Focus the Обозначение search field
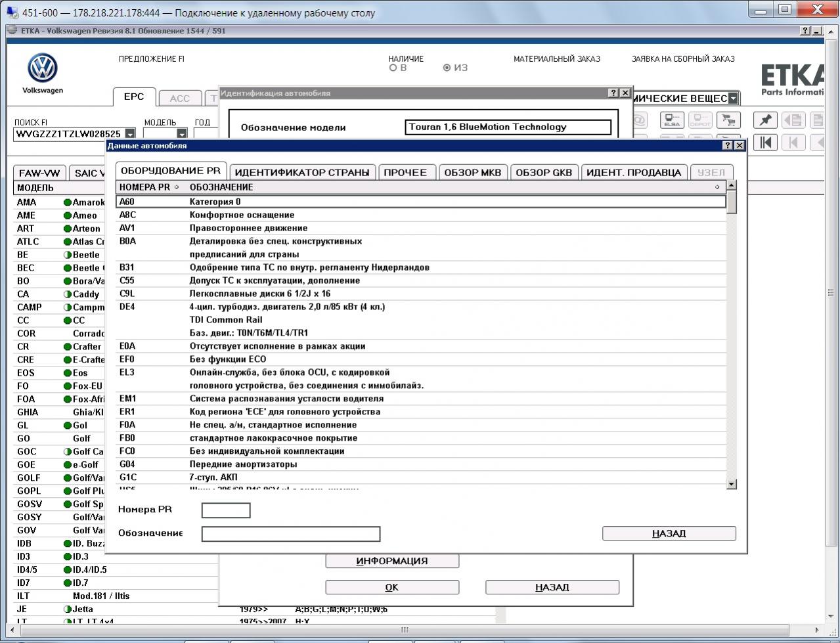 pyautogui.click(x=291, y=534)
